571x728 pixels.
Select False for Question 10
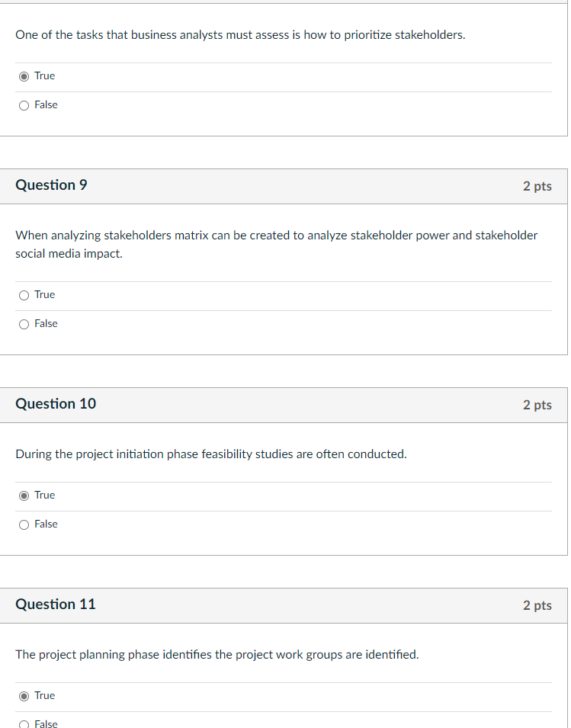coord(24,524)
